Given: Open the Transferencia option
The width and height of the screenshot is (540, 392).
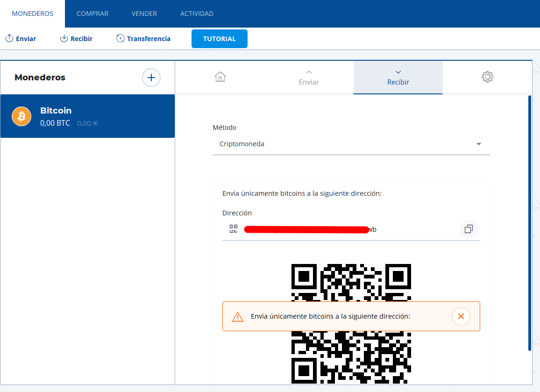Looking at the screenshot, I should click(x=143, y=39).
